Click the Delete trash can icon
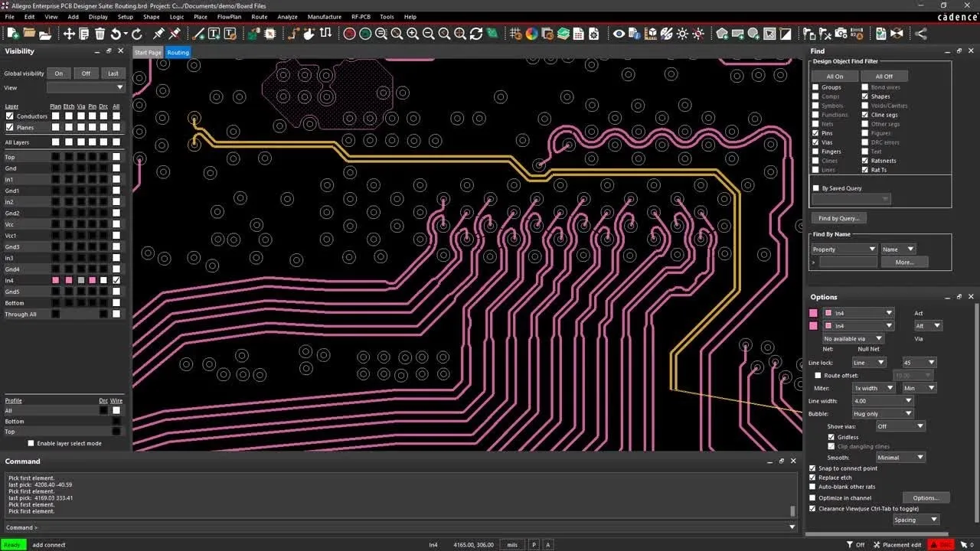This screenshot has height=551, width=980. tap(100, 34)
